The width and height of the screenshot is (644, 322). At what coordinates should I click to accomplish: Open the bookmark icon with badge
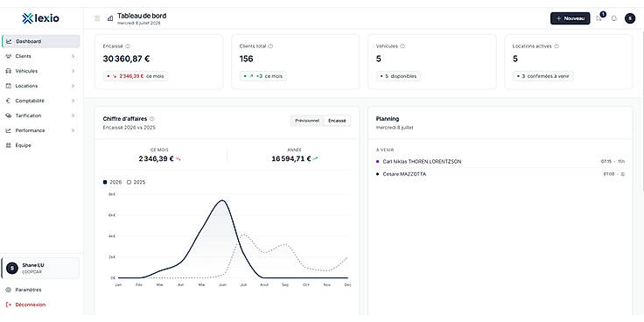[598, 18]
